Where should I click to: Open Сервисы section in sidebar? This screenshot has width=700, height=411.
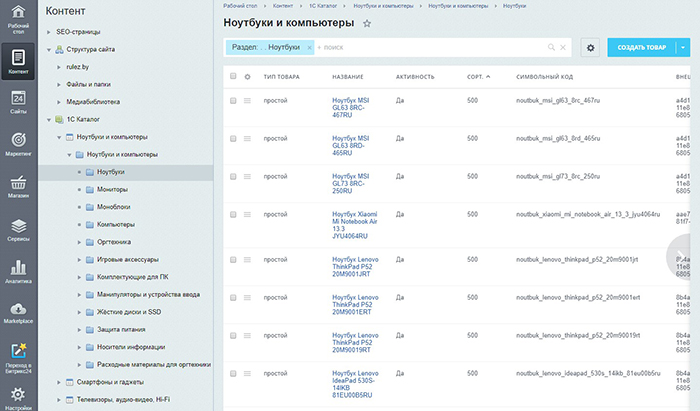(x=18, y=230)
